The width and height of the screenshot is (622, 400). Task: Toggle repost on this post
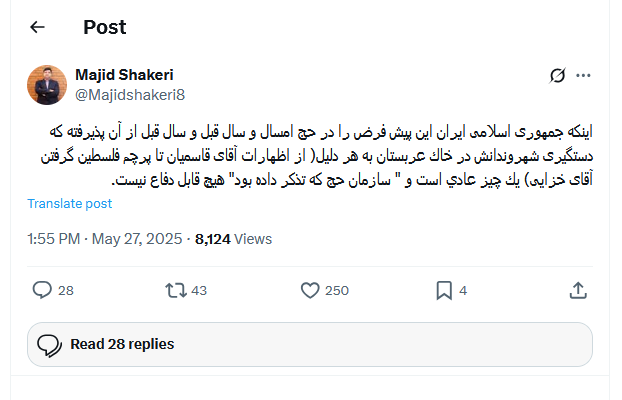tap(175, 290)
